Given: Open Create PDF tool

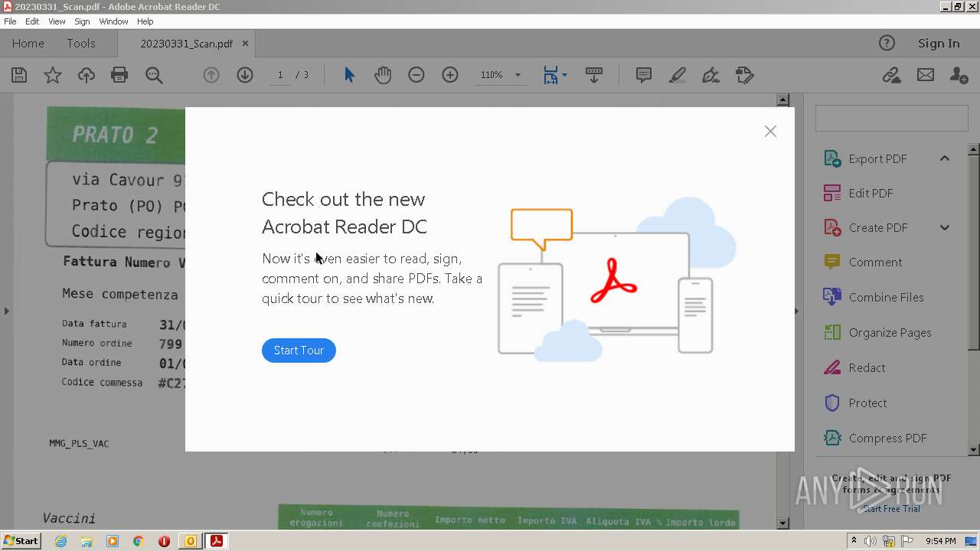Looking at the screenshot, I should 877,227.
